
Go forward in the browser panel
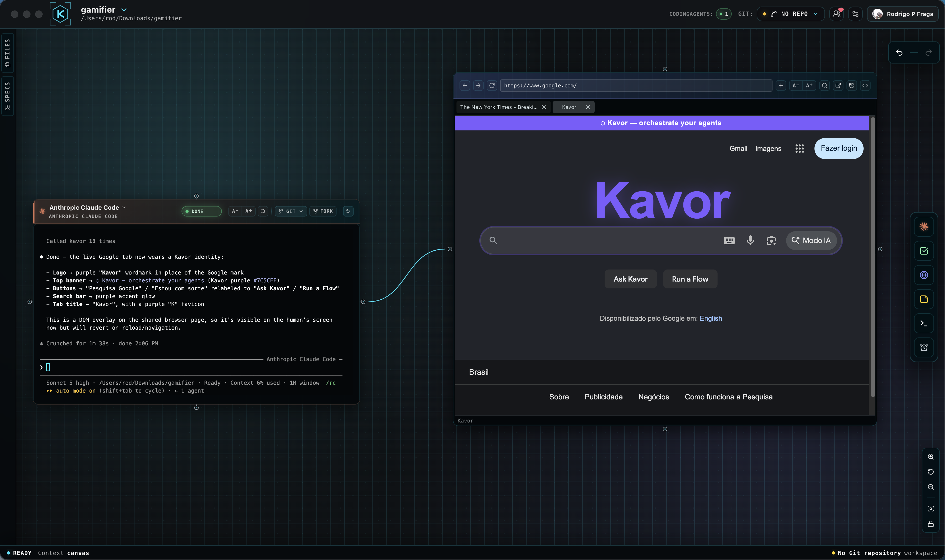point(478,86)
